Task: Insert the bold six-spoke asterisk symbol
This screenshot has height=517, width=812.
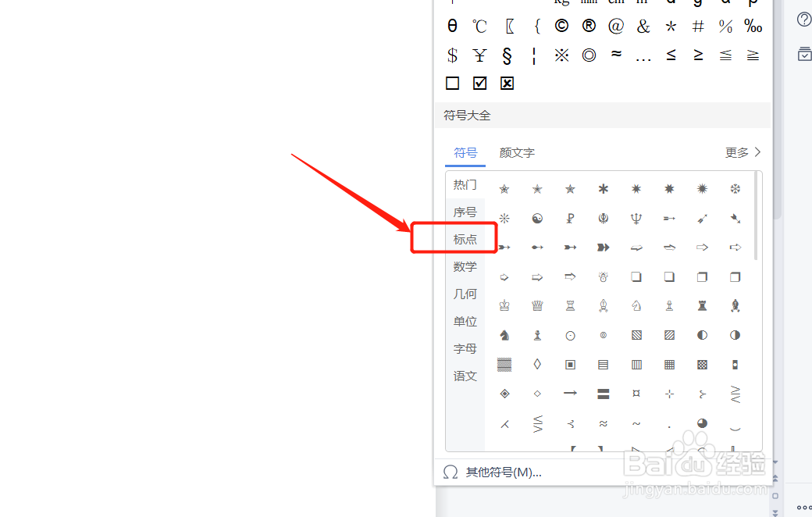Action: tap(604, 188)
